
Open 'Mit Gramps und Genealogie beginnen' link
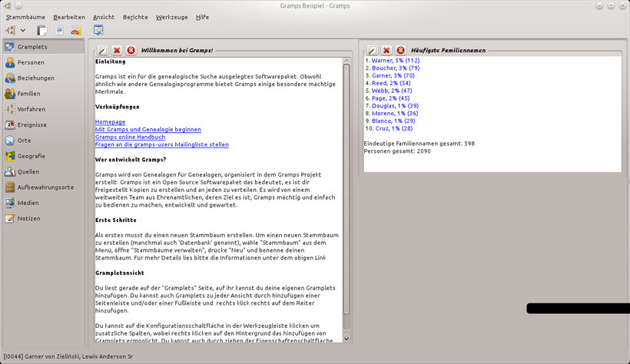tap(148, 129)
